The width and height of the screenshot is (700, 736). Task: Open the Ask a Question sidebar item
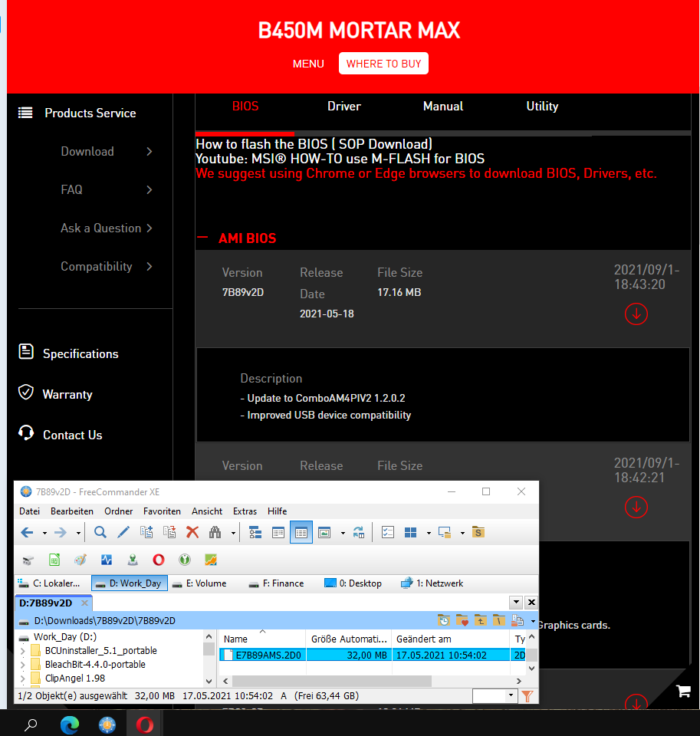106,228
